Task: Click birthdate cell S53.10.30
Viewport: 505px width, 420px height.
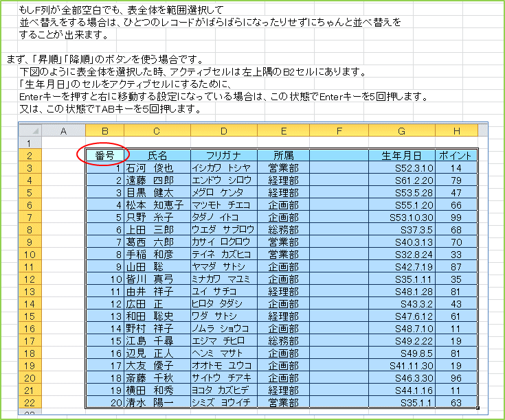Action: [x=402, y=217]
